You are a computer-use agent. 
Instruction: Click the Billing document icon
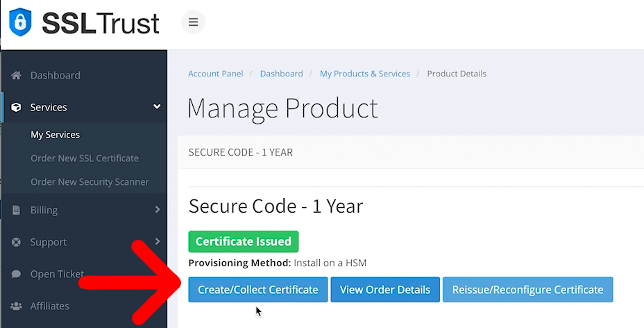pos(17,210)
